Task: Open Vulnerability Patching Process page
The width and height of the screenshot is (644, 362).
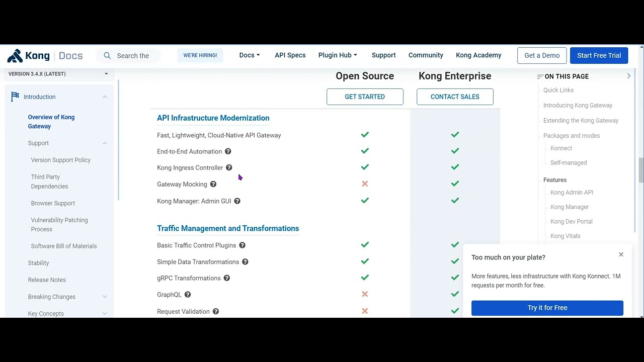Action: click(59, 225)
